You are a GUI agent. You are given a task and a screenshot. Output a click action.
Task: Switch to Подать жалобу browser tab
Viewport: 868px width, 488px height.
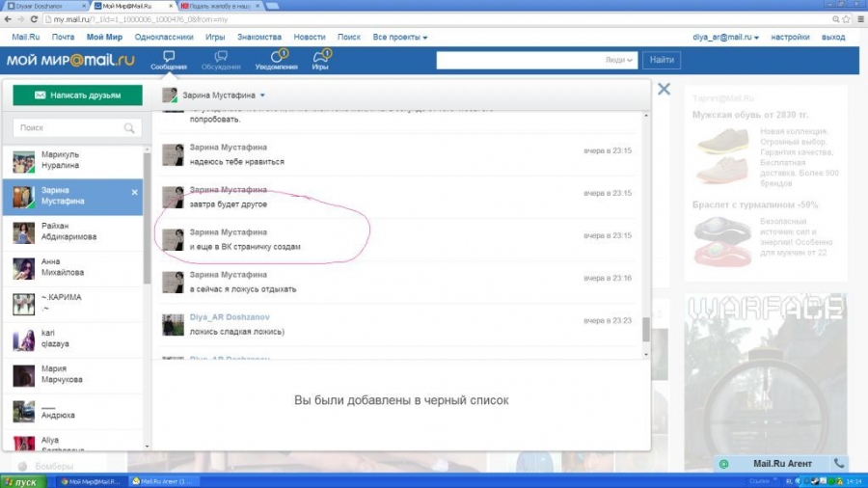(219, 6)
